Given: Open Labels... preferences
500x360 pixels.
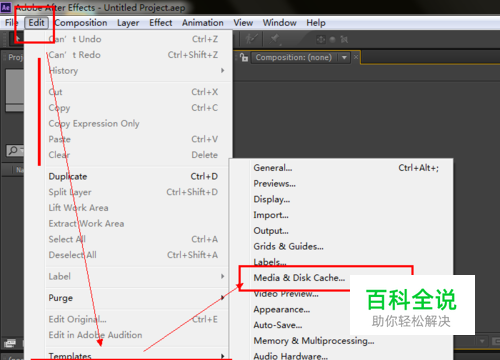Looking at the screenshot, I should [341, 262].
